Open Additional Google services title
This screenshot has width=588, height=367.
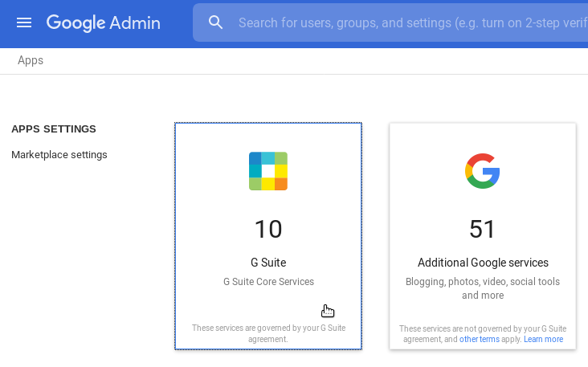tap(483, 263)
